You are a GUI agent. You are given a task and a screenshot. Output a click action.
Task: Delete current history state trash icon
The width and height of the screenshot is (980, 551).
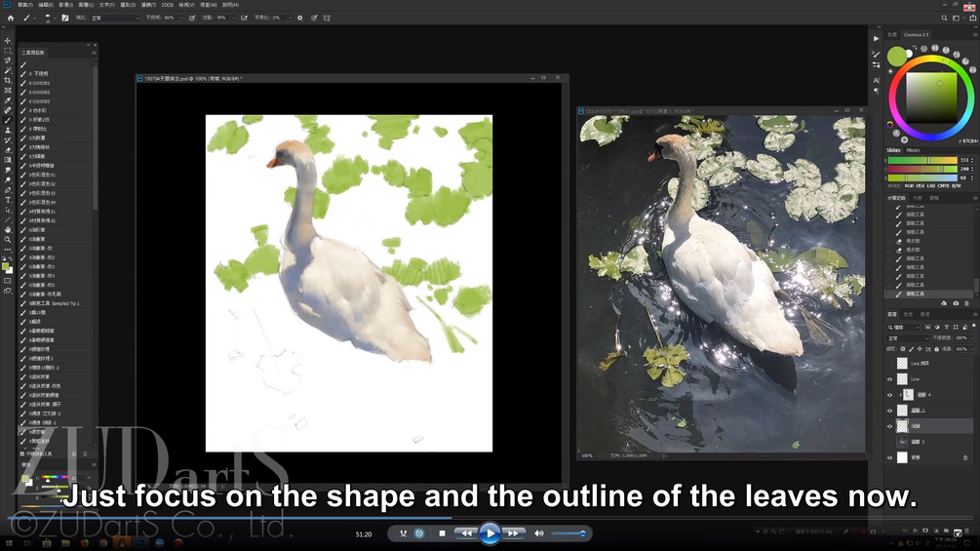967,303
